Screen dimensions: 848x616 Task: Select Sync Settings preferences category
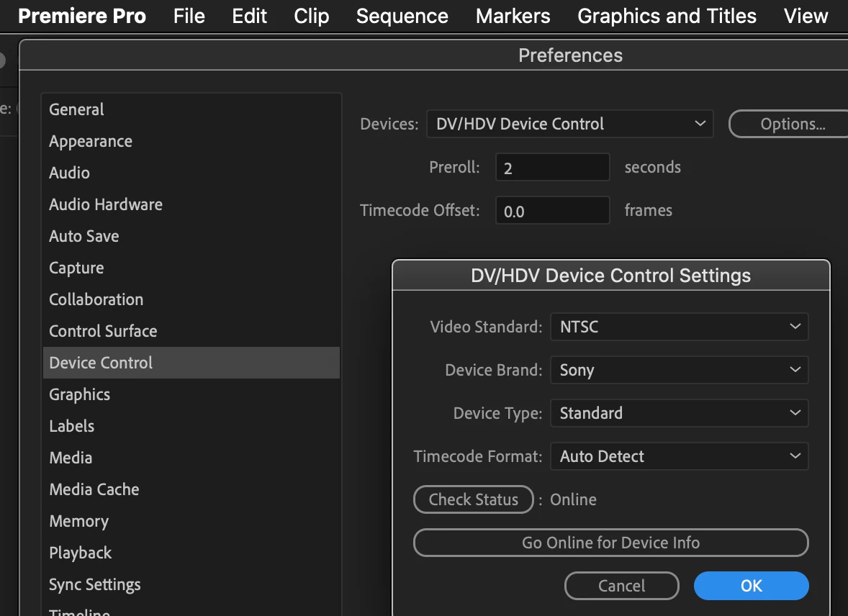click(191, 584)
